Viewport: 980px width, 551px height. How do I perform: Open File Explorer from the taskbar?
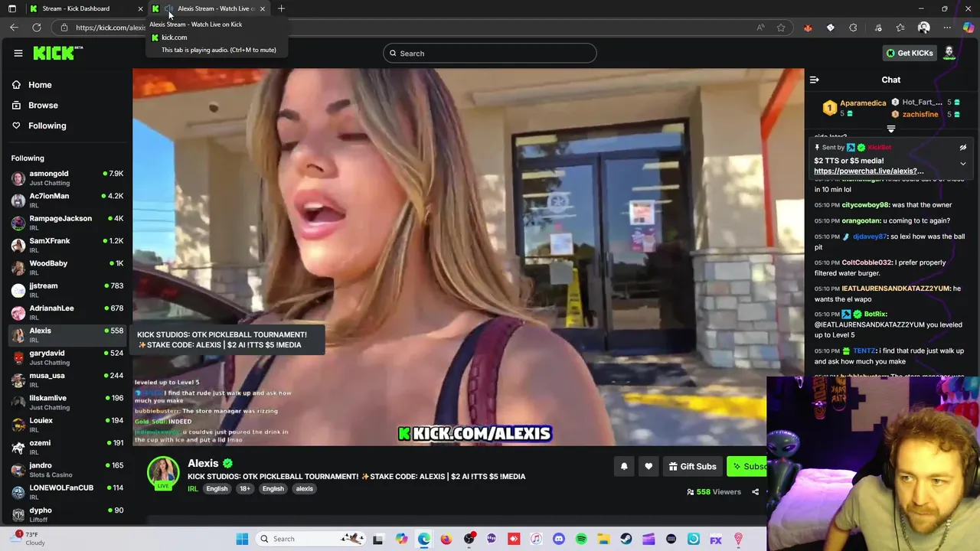603,539
